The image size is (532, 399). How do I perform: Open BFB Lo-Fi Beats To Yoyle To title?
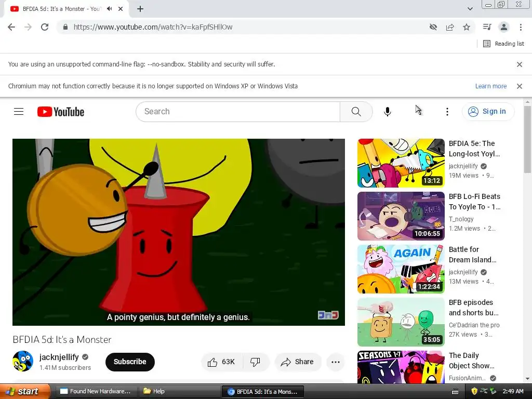[474, 202]
